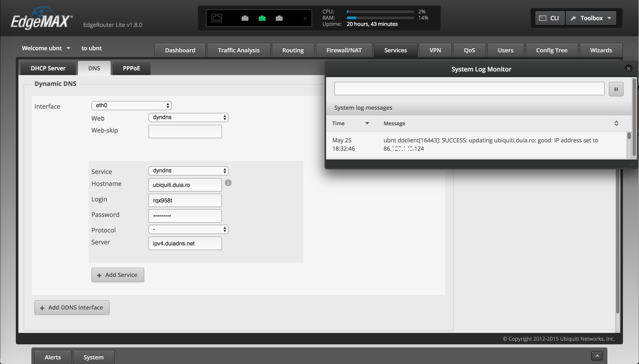Image resolution: width=639 pixels, height=364 pixels.
Task: Click the first gray ethernet port icon
Action: coord(245,18)
